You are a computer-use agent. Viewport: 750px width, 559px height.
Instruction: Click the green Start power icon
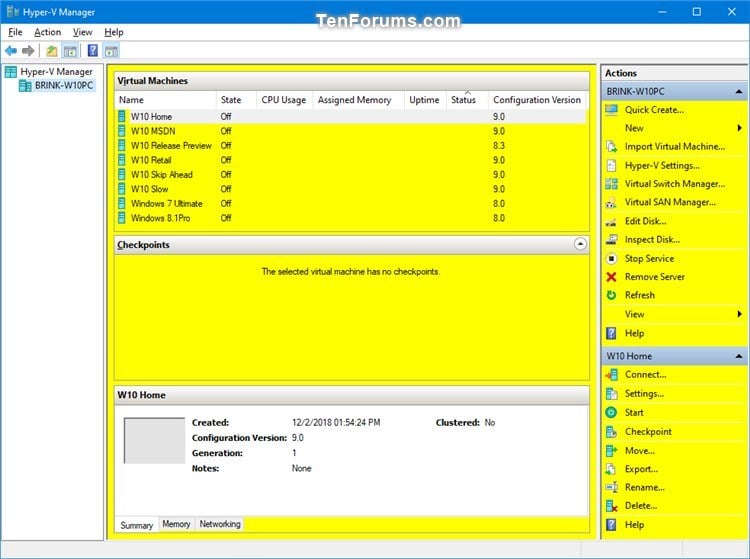[611, 412]
